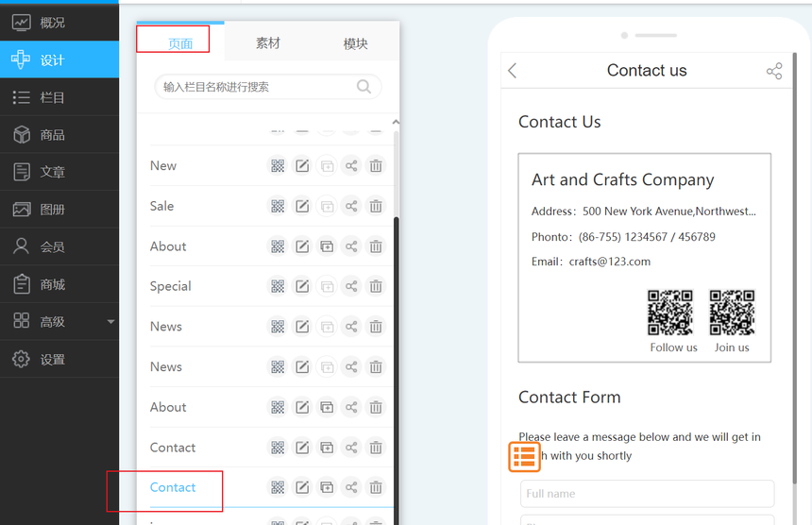812x525 pixels.
Task: Open QR code for New page
Action: (x=278, y=166)
